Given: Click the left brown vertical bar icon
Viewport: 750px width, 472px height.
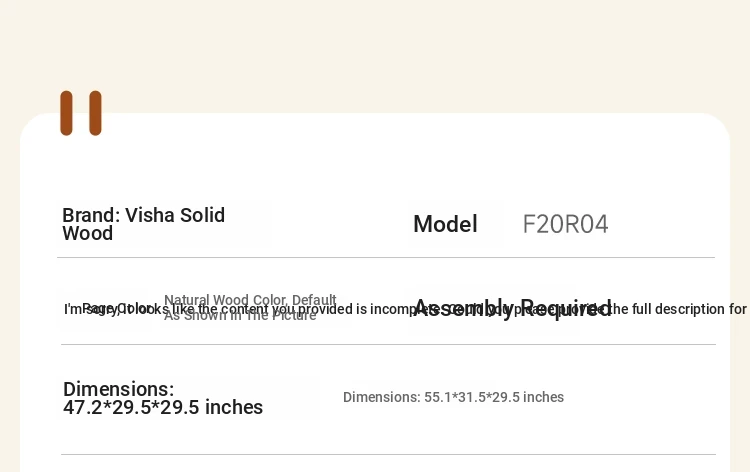Looking at the screenshot, I should pos(66,113).
